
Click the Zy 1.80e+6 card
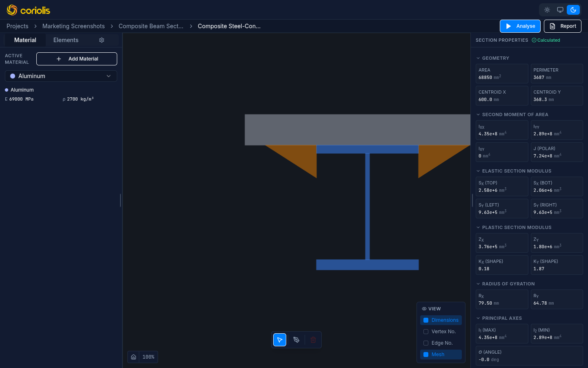557,243
